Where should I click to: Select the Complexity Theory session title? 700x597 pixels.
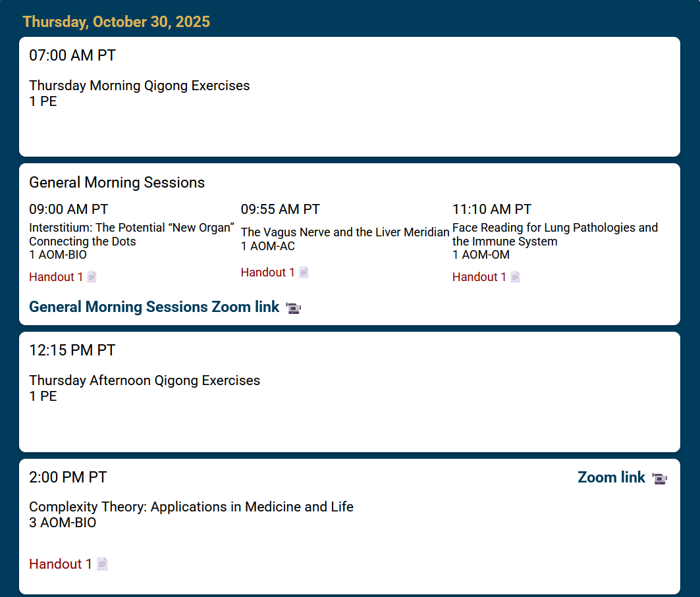pyautogui.click(x=191, y=507)
